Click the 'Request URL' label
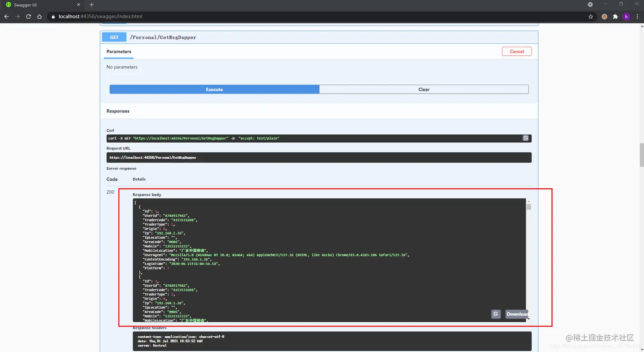644x352 pixels. (x=118, y=148)
